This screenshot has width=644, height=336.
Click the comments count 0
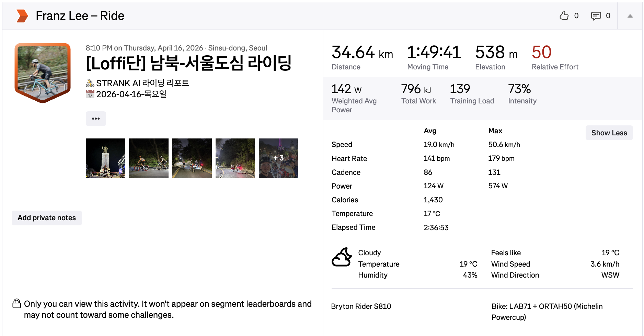(x=608, y=16)
